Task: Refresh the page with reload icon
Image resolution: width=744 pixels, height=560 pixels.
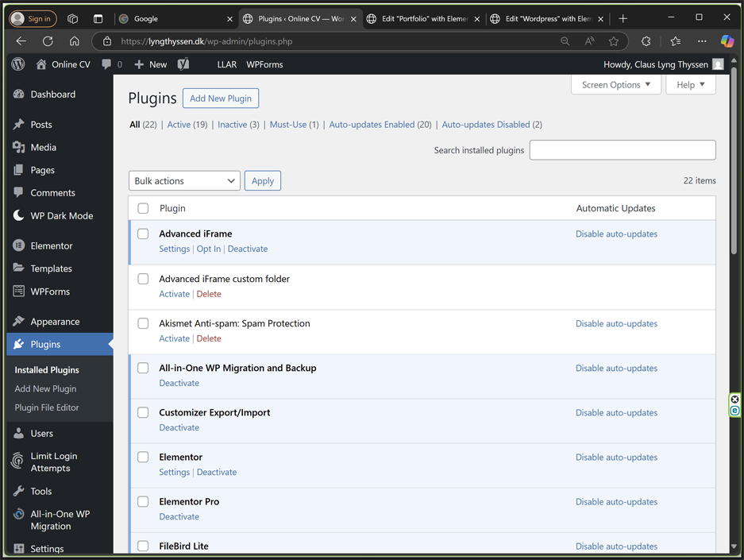Action: [48, 41]
